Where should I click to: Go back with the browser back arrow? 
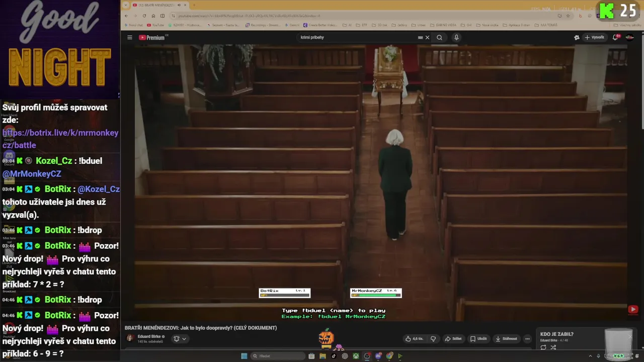coord(126,16)
